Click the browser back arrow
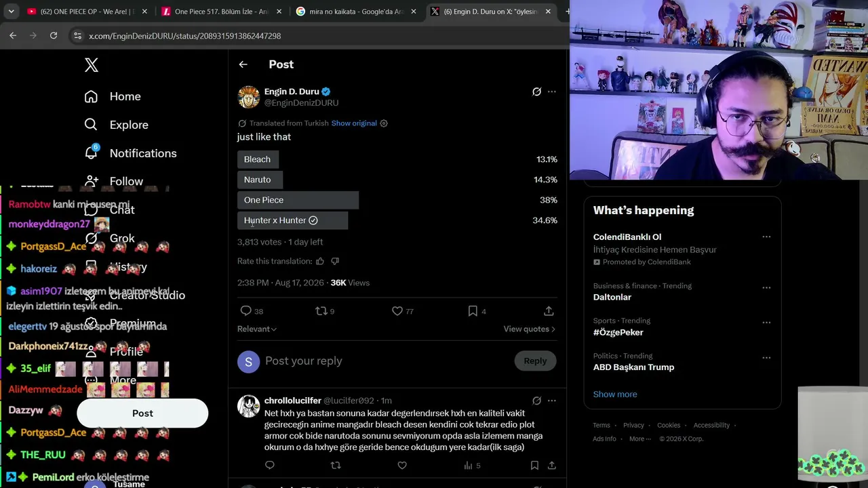 13,36
